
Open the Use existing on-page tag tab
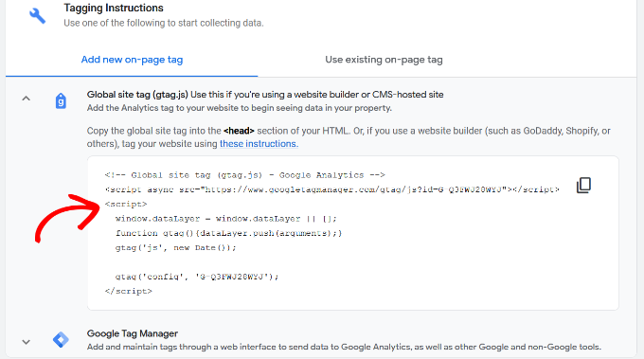pos(384,60)
